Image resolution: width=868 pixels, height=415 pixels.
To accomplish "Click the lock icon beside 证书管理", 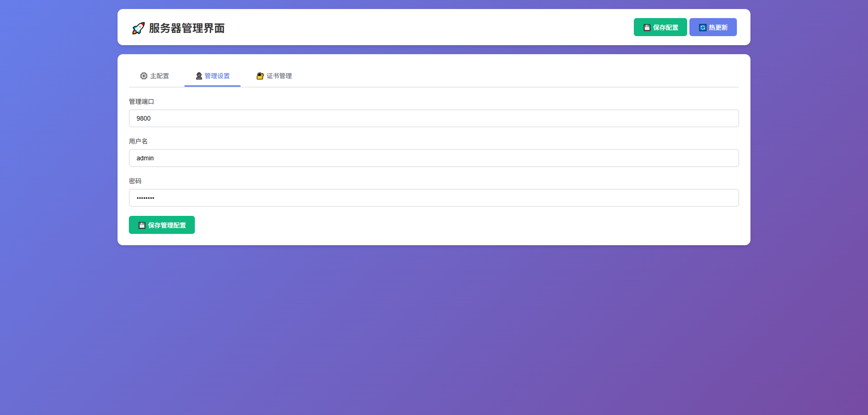I will click(260, 76).
